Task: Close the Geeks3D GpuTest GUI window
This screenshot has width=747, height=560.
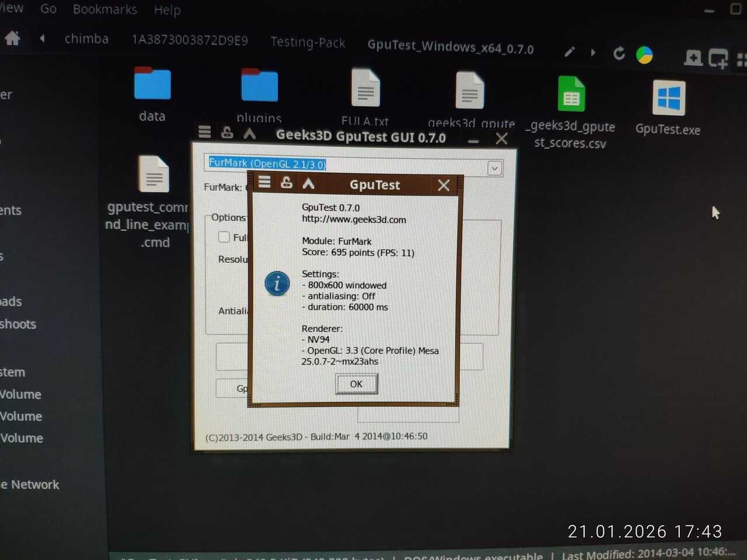Action: 501,139
